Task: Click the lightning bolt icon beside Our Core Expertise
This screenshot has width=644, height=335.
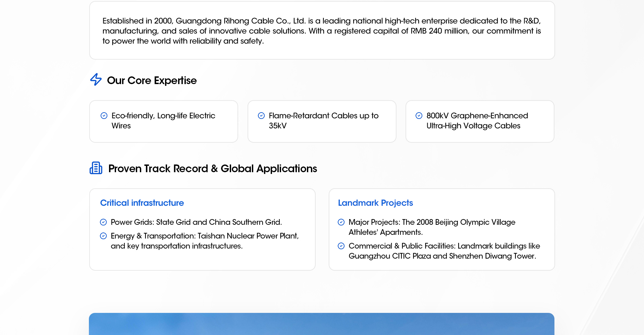Action: point(96,80)
